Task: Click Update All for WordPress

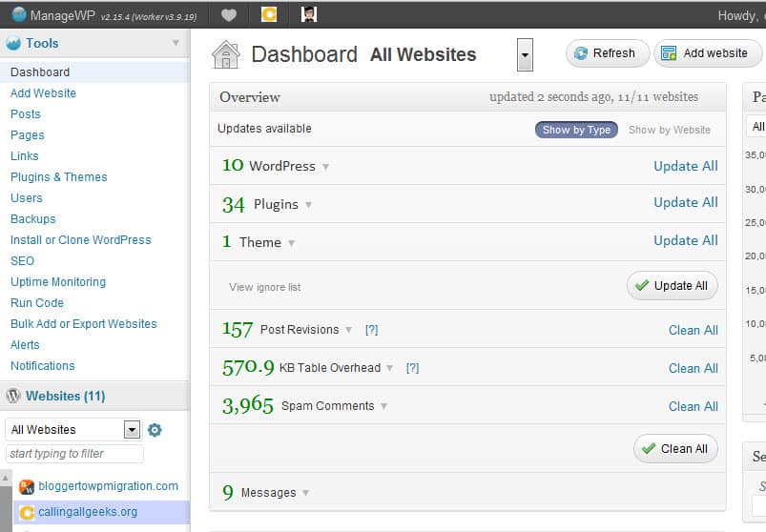Action: tap(686, 167)
